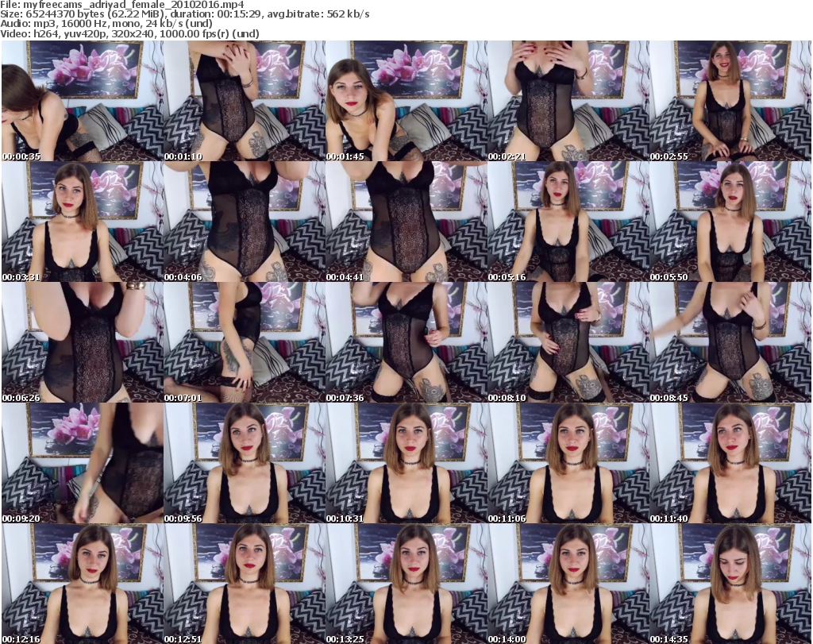The width and height of the screenshot is (813, 644).
Task: Click the Size and duration info line
Action: pos(184,14)
